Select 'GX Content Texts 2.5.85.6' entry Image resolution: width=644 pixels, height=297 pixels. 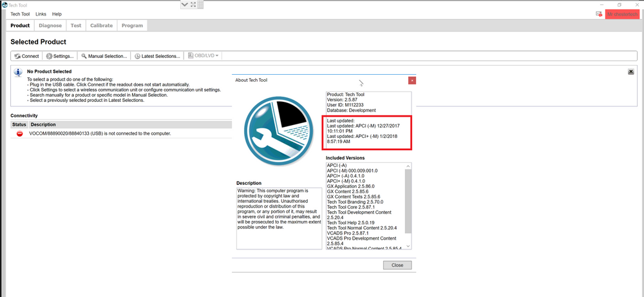(x=353, y=196)
